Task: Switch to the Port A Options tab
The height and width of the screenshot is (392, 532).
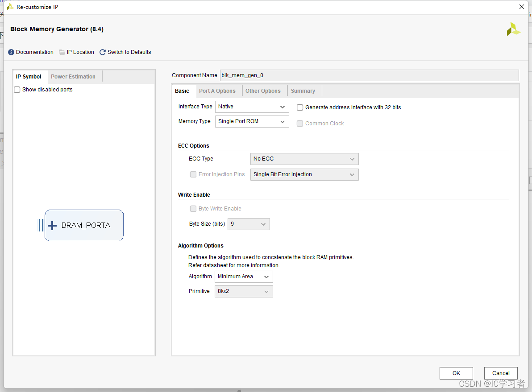Action: (217, 91)
